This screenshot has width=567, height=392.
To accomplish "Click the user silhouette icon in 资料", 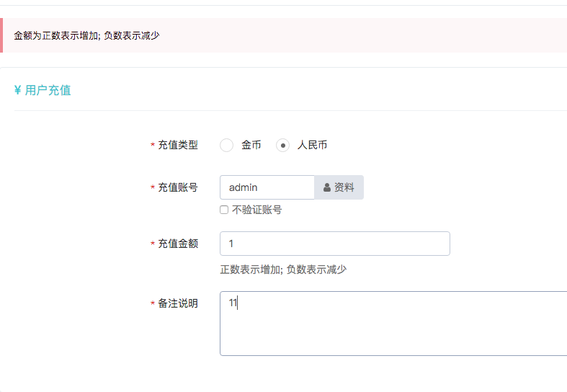I will coord(327,187).
